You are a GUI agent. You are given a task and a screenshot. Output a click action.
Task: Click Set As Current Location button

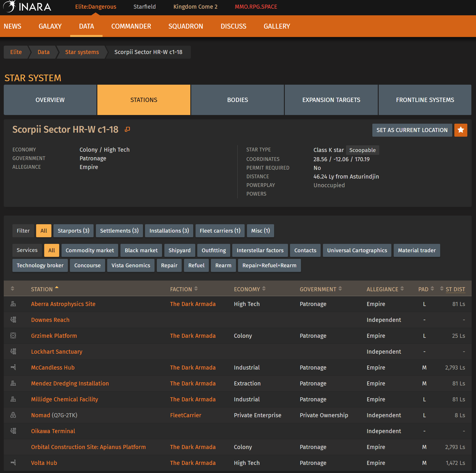pyautogui.click(x=412, y=130)
